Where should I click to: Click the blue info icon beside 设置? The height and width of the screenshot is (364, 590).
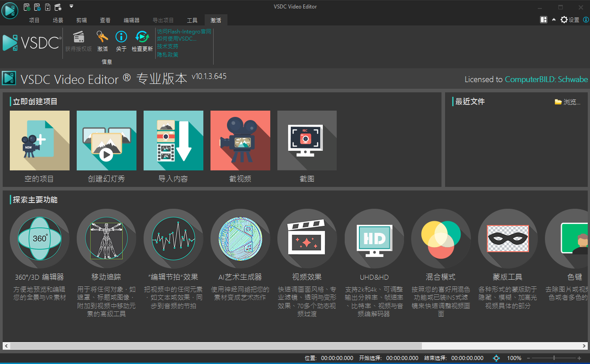tap(586, 20)
